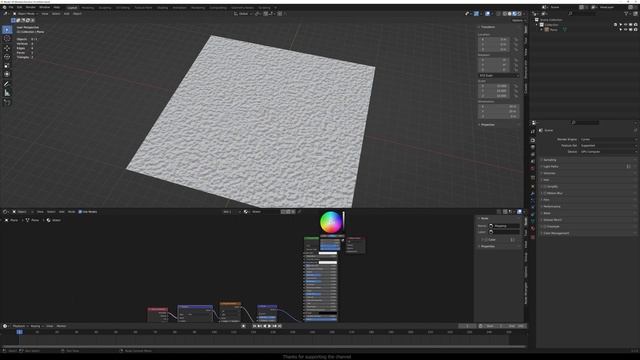Open the viewport Options popover
This screenshot has height=360, width=640.
tap(518, 20)
